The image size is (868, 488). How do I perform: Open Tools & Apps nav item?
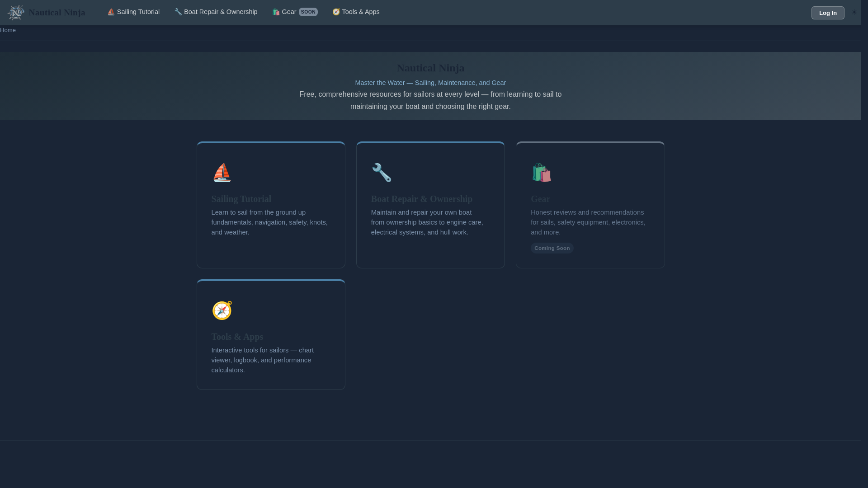pos(356,12)
